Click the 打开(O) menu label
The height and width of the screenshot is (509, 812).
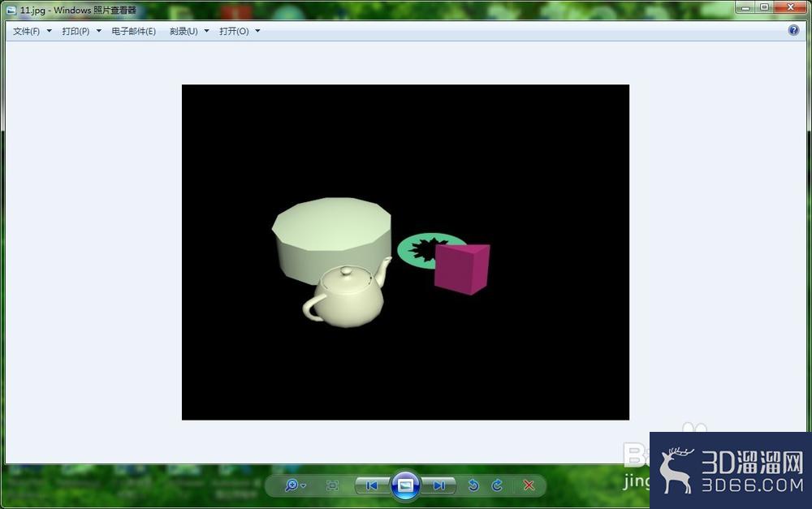[x=234, y=31]
